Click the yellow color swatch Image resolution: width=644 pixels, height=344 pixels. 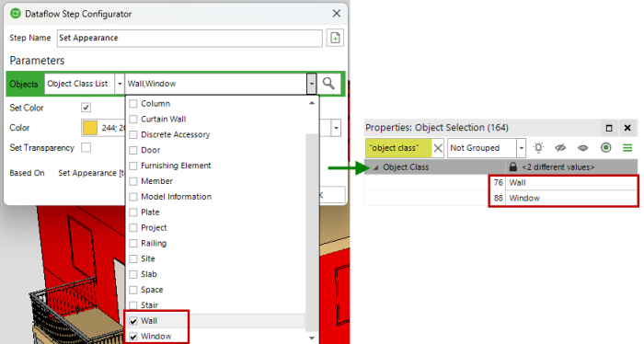coord(90,128)
